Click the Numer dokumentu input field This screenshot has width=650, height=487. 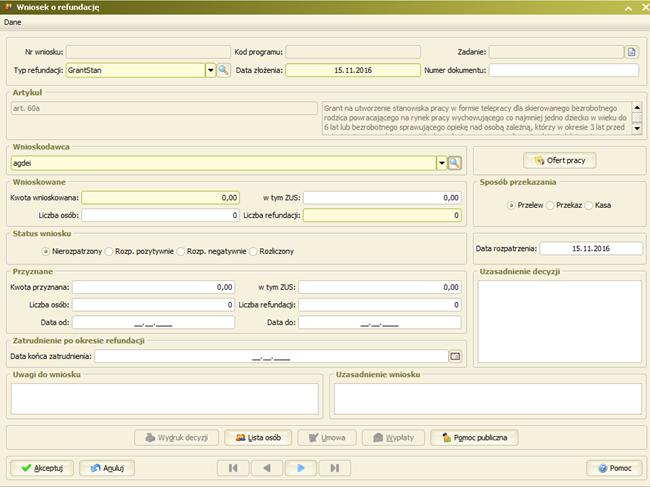pyautogui.click(x=564, y=70)
